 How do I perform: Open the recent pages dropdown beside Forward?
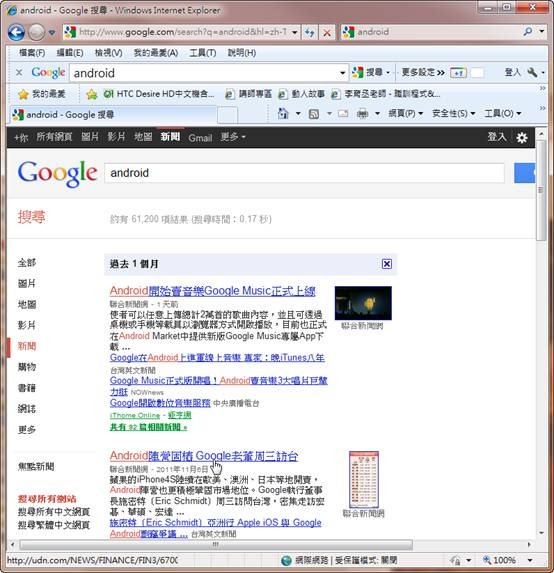(x=52, y=33)
